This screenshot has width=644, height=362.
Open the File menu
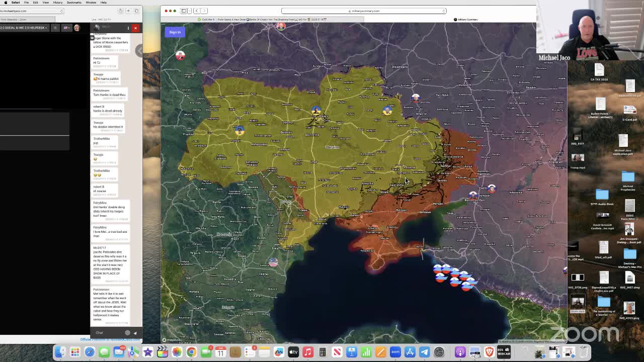[x=26, y=3]
